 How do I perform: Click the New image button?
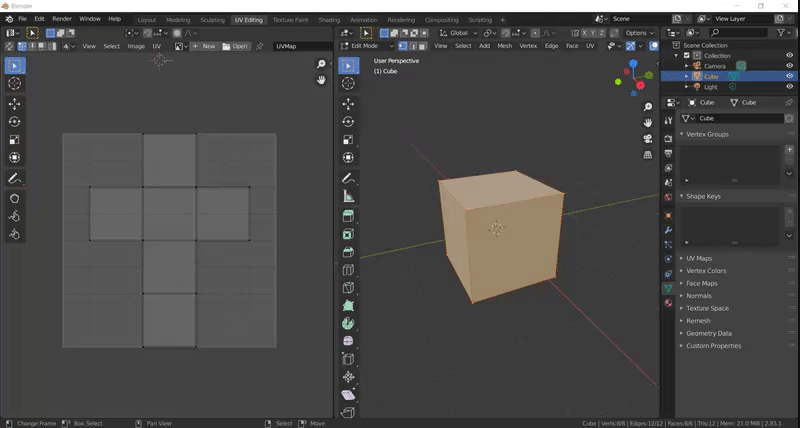205,46
